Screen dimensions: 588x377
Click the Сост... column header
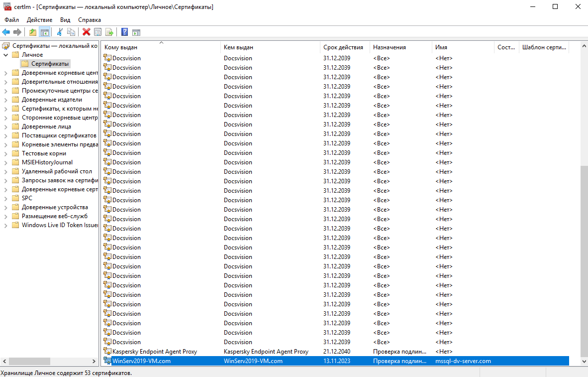point(506,47)
